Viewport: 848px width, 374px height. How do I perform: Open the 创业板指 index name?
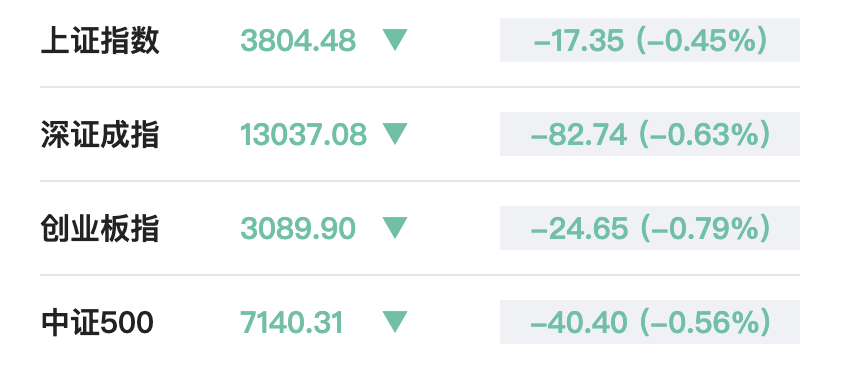pos(100,229)
